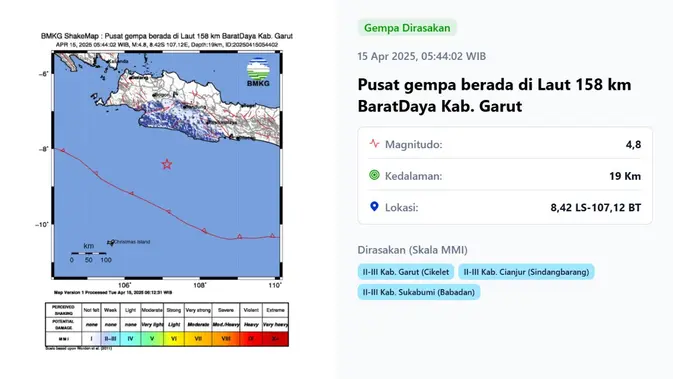Click the Dirasakan (Skala MMI) label
This screenshot has width=673, height=379.
tap(412, 250)
